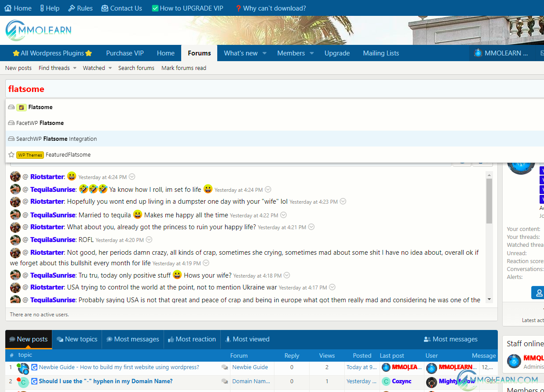Click TequilaSunrise username on ROFL message
Viewport: 544px width, 392px height.
(x=53, y=240)
